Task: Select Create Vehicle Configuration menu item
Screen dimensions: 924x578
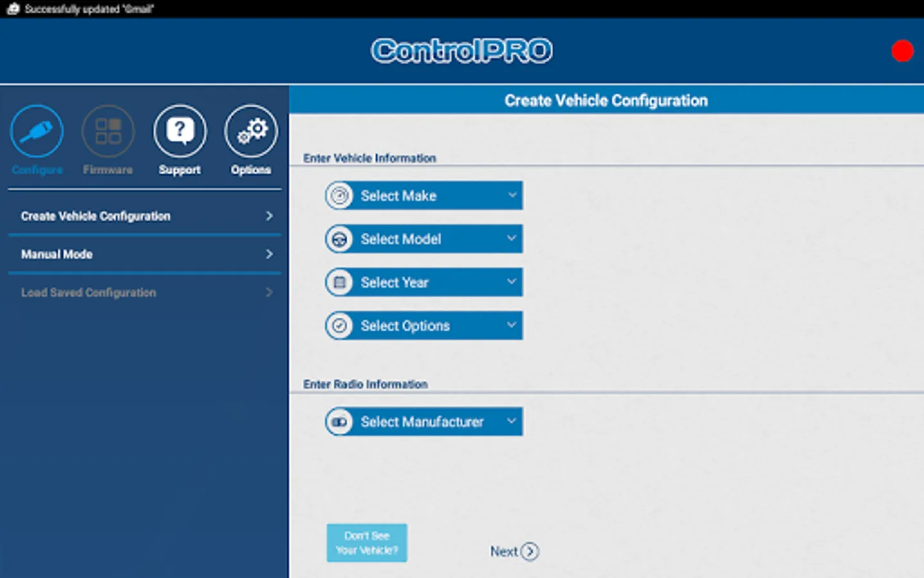Action: 144,216
